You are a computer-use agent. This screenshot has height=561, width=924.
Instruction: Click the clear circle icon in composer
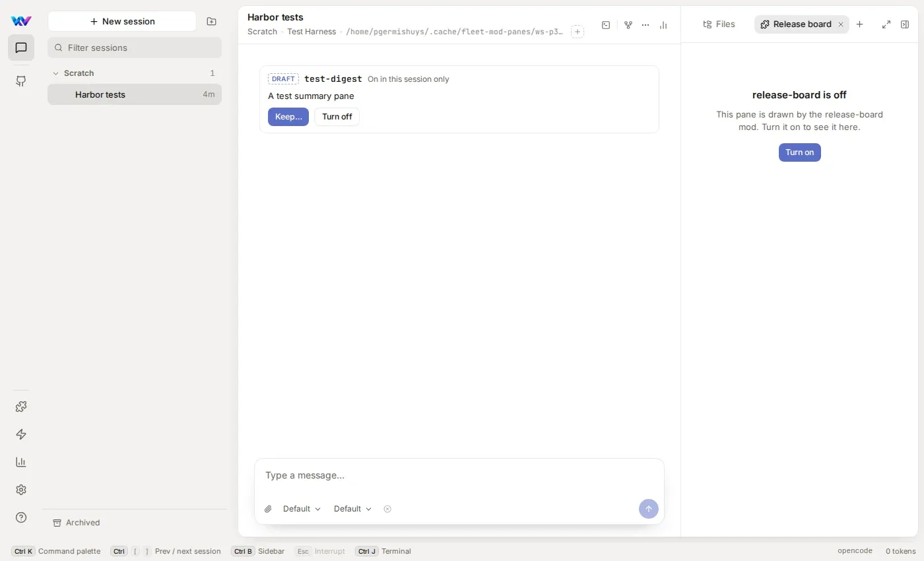(x=387, y=509)
